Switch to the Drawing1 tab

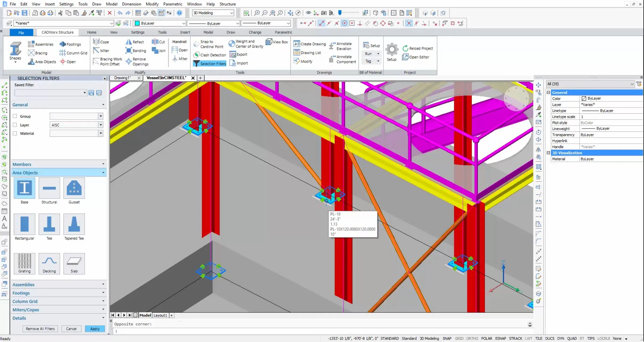click(122, 78)
